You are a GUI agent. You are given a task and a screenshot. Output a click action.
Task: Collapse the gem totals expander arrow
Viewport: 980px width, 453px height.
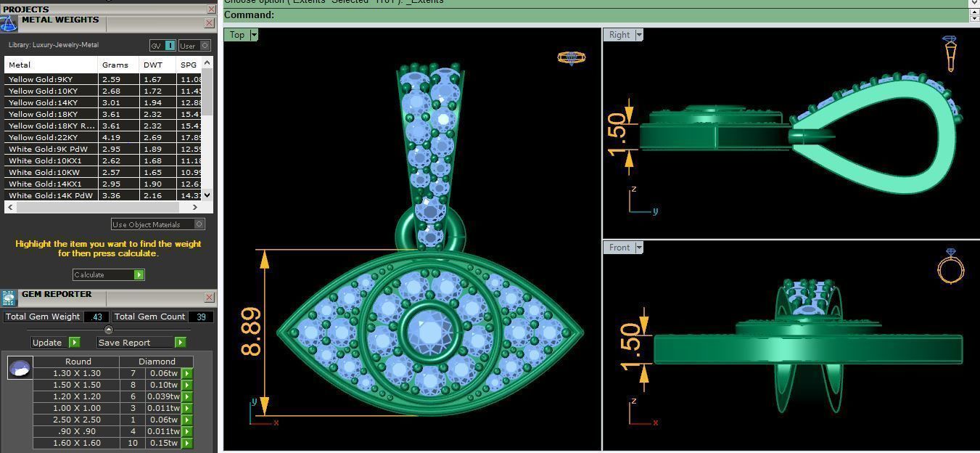click(109, 330)
